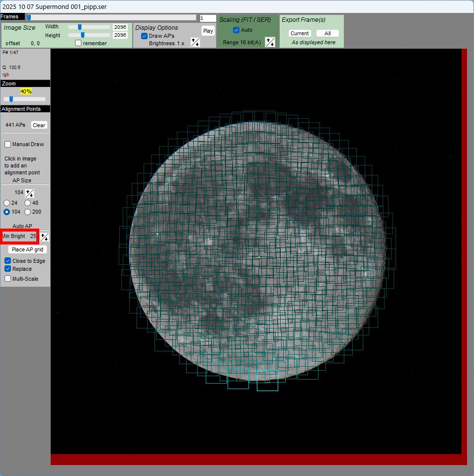Export the Current frame
The height and width of the screenshot is (476, 474).
coord(300,33)
